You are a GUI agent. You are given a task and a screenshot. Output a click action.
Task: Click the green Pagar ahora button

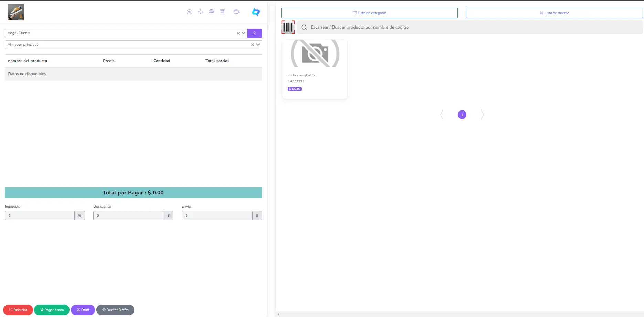coord(52,310)
